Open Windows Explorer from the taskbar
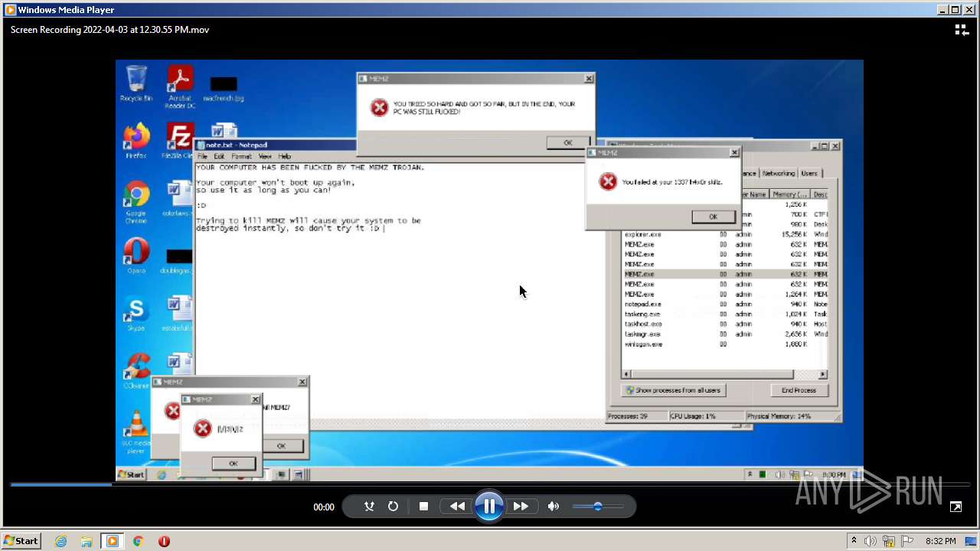980x551 pixels. (x=87, y=541)
